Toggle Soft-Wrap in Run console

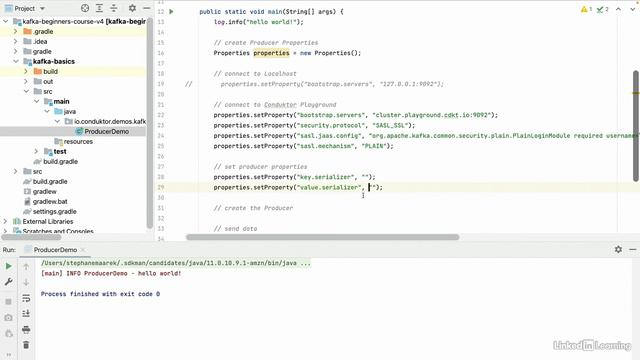pyautogui.click(x=26, y=298)
